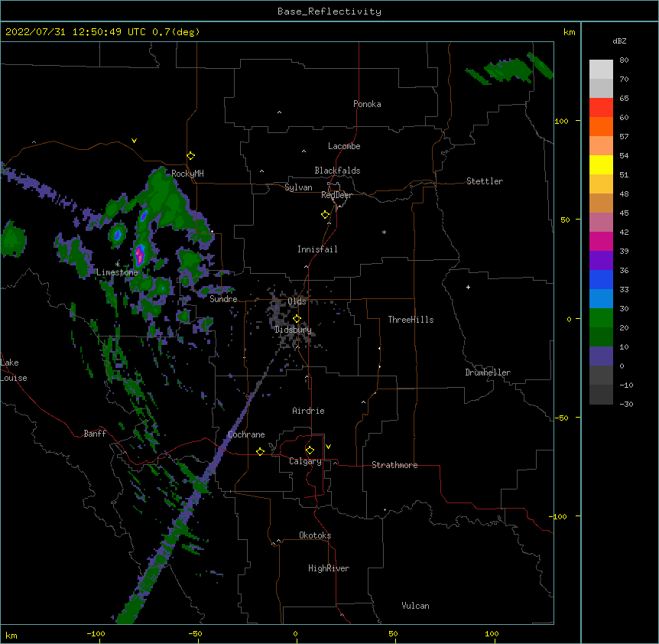Image resolution: width=659 pixels, height=644 pixels.
Task: Select the Ponoka label
Action: pyautogui.click(x=367, y=104)
